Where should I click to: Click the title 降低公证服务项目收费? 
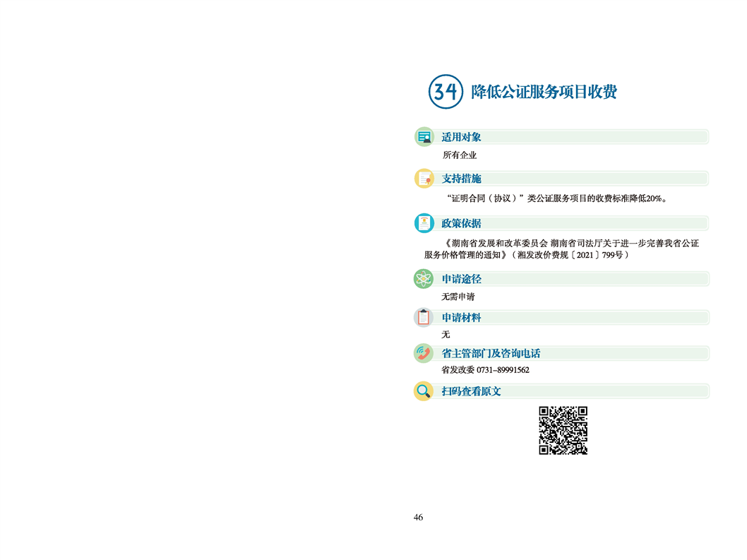(x=544, y=92)
